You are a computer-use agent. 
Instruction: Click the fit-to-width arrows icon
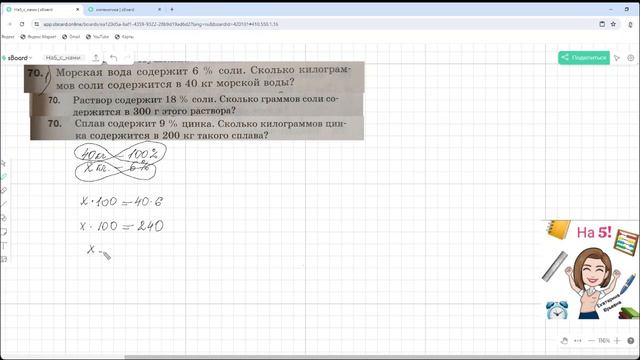click(578, 340)
